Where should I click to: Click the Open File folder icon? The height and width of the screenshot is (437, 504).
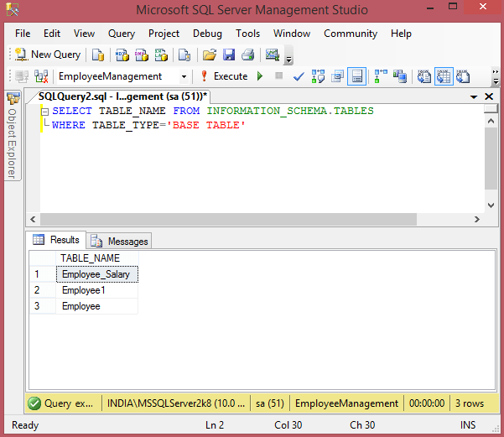tap(210, 55)
